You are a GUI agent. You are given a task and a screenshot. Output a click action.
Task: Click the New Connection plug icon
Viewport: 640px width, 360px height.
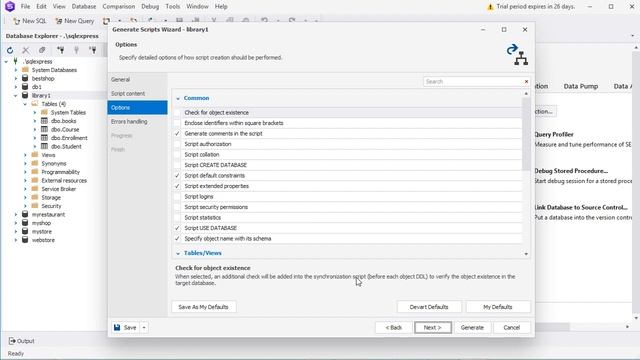point(60,50)
